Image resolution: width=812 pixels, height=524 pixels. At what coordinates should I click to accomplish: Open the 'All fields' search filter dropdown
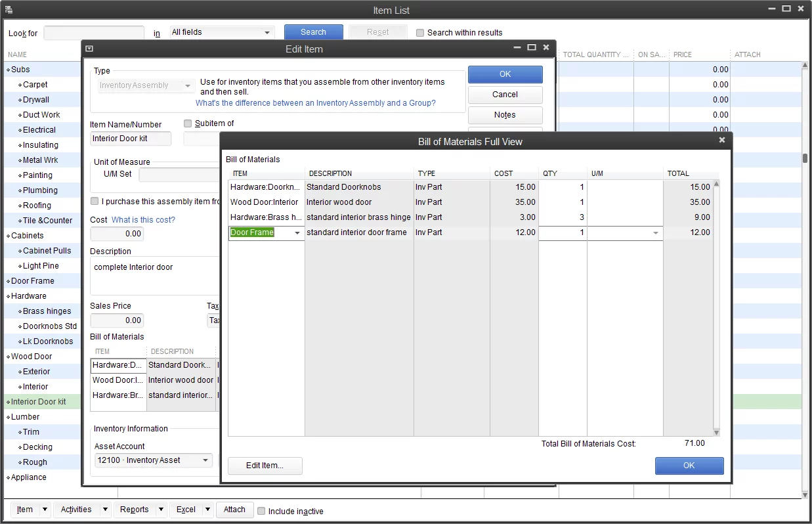(x=221, y=32)
